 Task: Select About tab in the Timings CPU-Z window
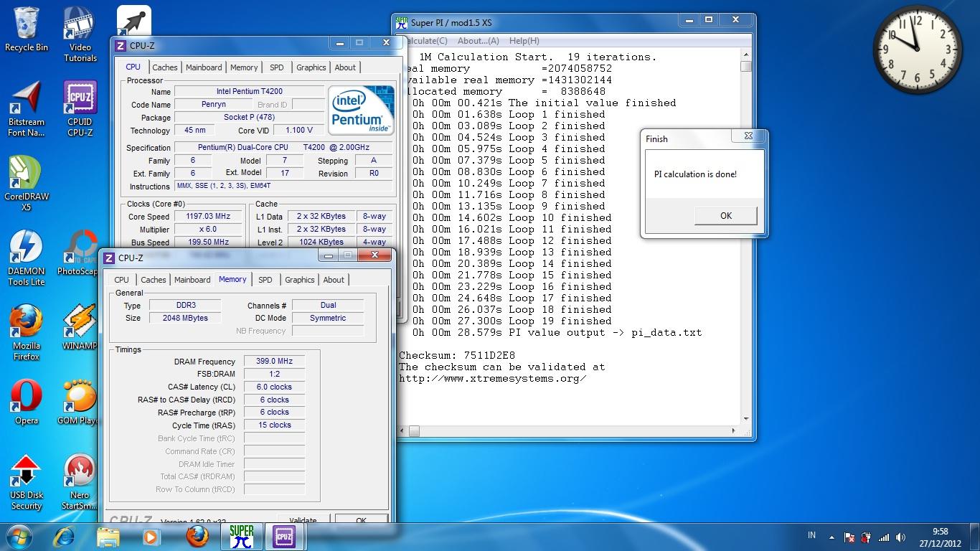coord(334,280)
